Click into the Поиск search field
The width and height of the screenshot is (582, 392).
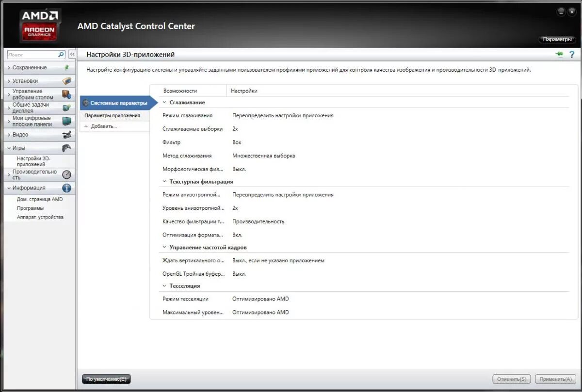tap(32, 55)
